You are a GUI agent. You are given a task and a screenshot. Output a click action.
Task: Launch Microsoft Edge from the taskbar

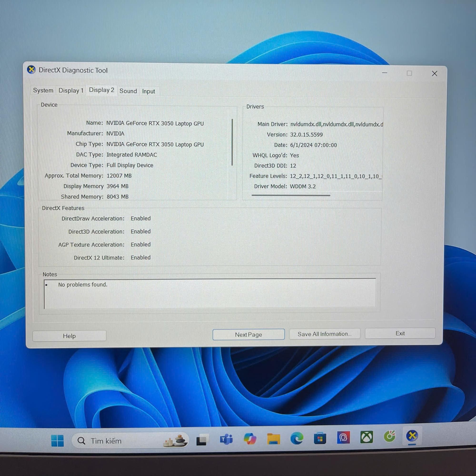coord(297,438)
